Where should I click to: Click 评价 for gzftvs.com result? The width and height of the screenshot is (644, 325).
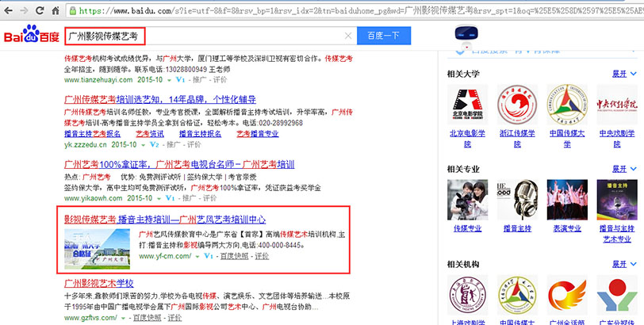click(174, 318)
